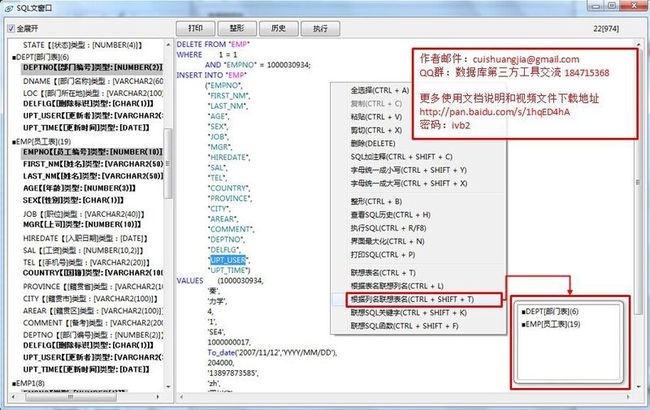Select LOC【部门所在地】 tree row
Image resolution: width=650 pixels, height=410 pixels.
pyautogui.click(x=93, y=93)
